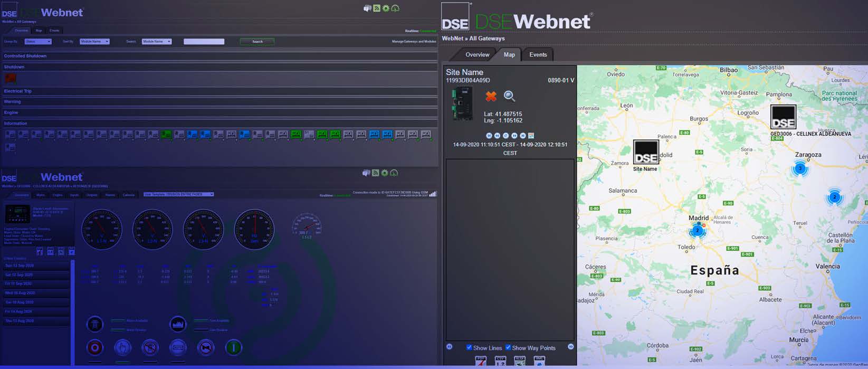Open the Group By dropdown in the top-left window
This screenshot has height=369, width=868.
coord(38,41)
